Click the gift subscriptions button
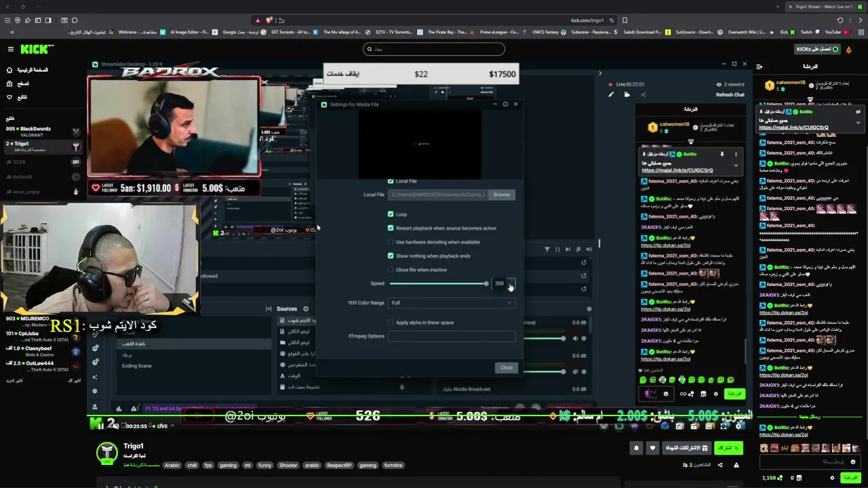Viewport: 868px width, 488px height. point(686,448)
